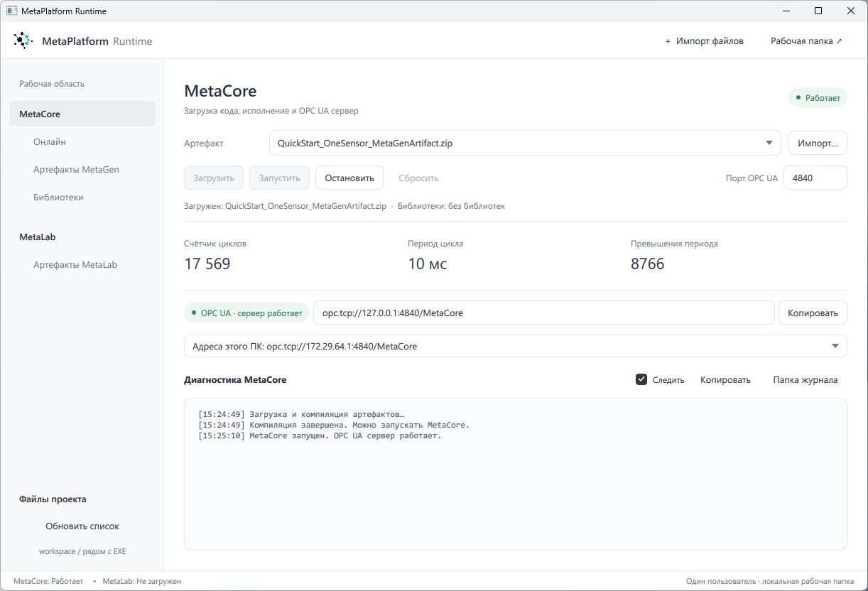Click the MetaPlatform logo icon
The width and height of the screenshot is (868, 591).
tap(23, 40)
